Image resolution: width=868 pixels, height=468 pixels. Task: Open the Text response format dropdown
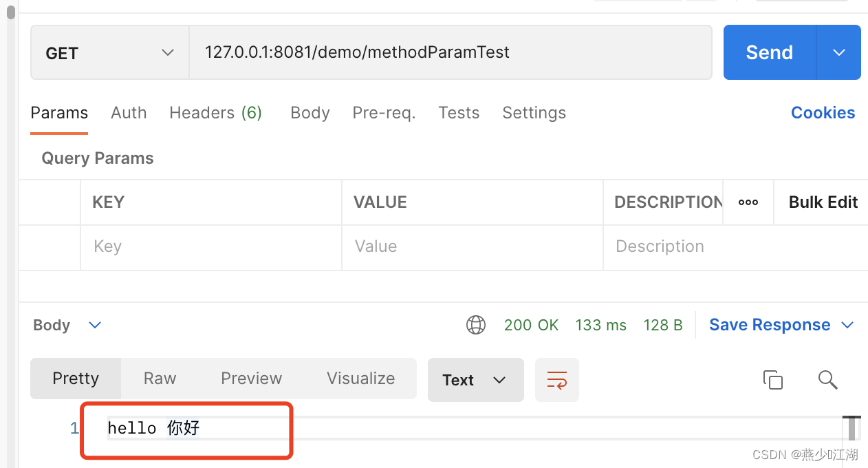[475, 379]
